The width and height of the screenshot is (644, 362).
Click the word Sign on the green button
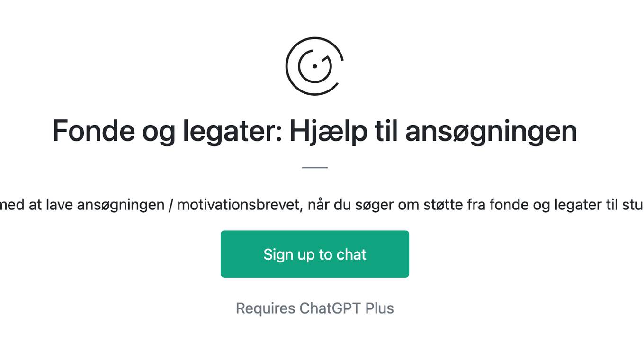pos(278,254)
